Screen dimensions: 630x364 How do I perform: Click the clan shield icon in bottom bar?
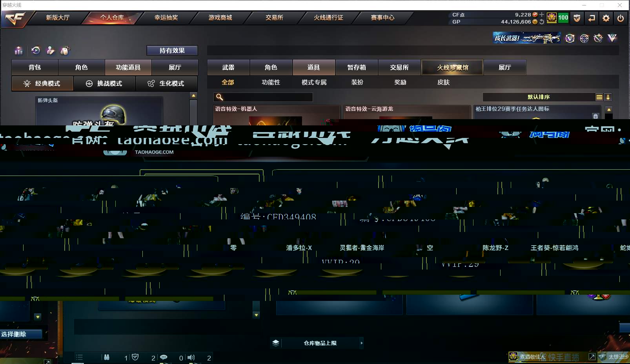click(x=135, y=357)
